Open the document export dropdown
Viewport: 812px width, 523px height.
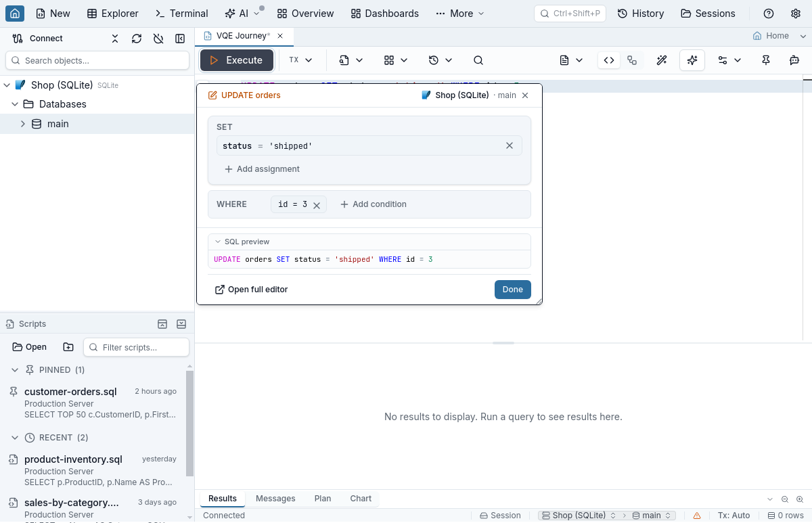[572, 60]
